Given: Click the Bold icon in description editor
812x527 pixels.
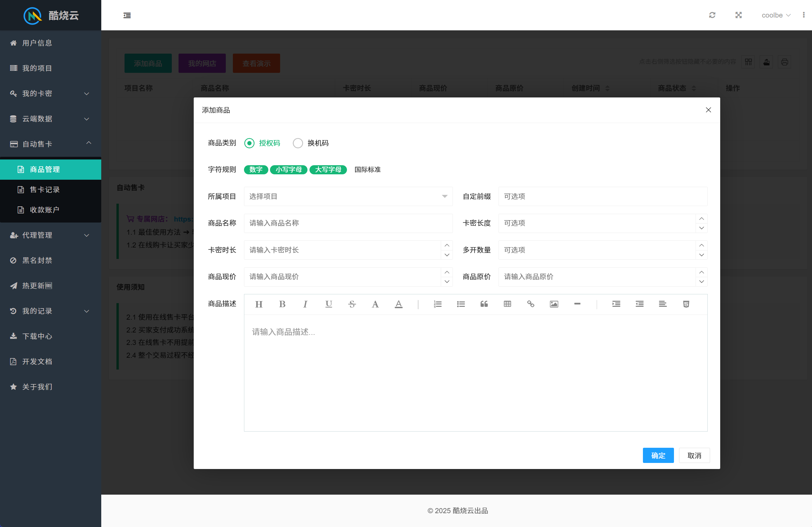Looking at the screenshot, I should coord(282,304).
